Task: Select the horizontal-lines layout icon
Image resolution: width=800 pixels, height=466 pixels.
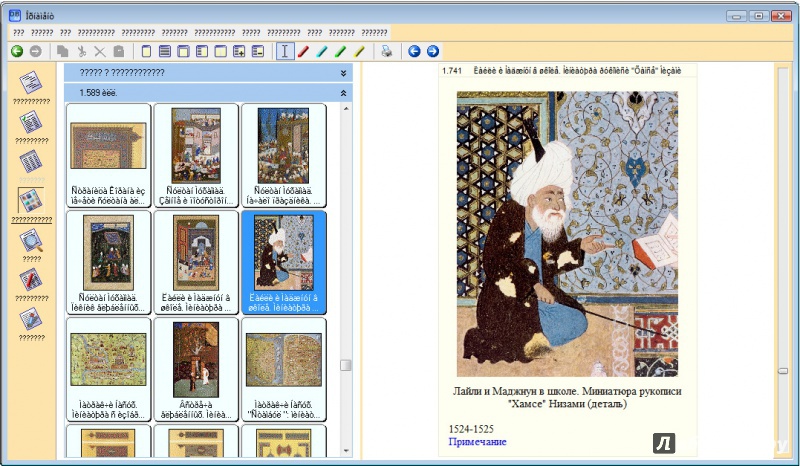Action: pos(165,51)
